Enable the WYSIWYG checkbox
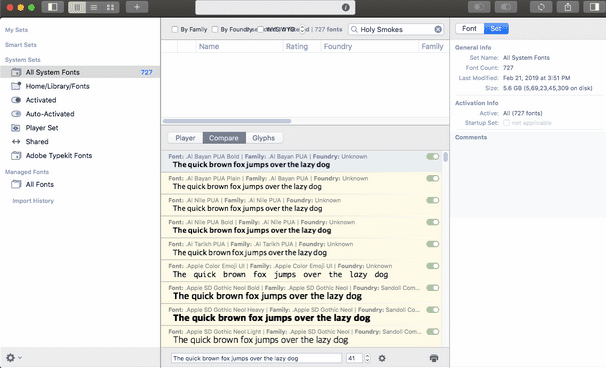 (260, 29)
